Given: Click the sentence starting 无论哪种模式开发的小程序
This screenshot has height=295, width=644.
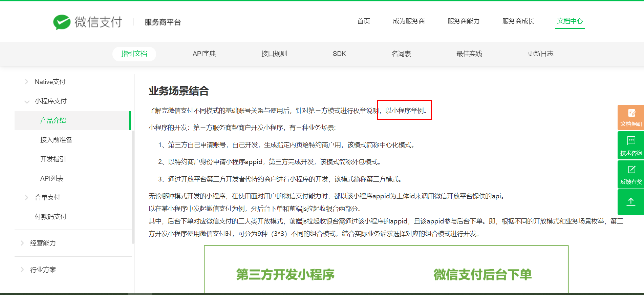Looking at the screenshot, I should pos(326,196).
